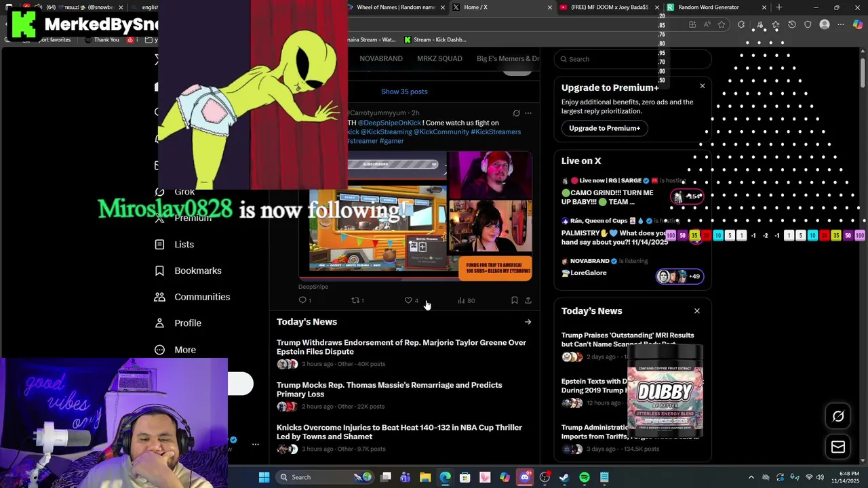Reply to the DeepSnipe post
The width and height of the screenshot is (868, 488).
pyautogui.click(x=305, y=300)
